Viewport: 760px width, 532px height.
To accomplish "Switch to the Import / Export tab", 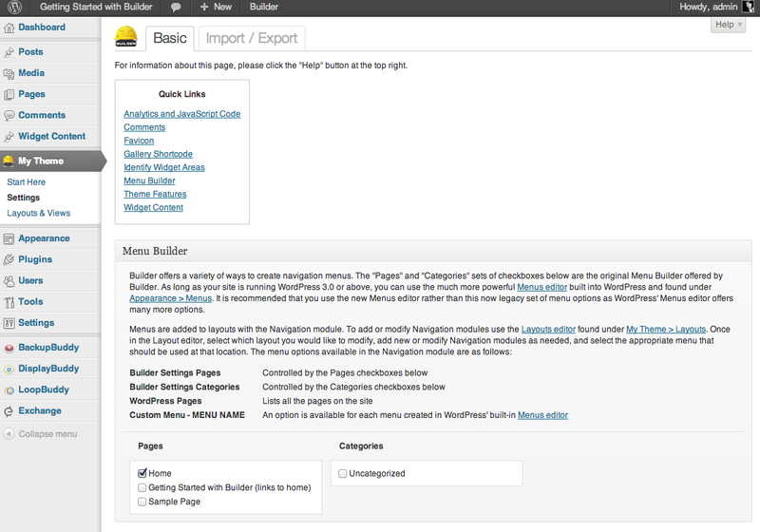I will point(252,38).
